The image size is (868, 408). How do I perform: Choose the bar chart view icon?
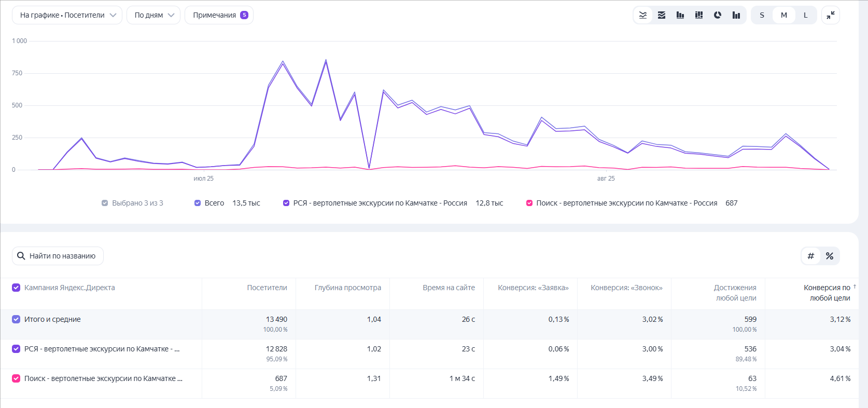(680, 15)
